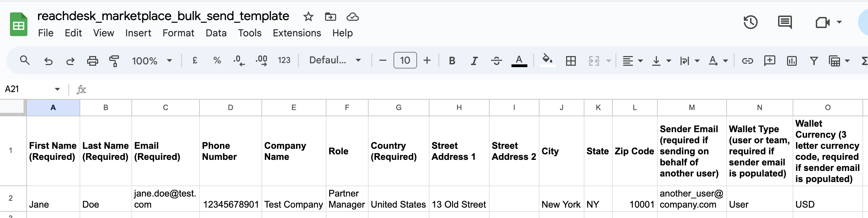The width and height of the screenshot is (868, 218).
Task: Click the spreadsheet title to rename
Action: [163, 16]
